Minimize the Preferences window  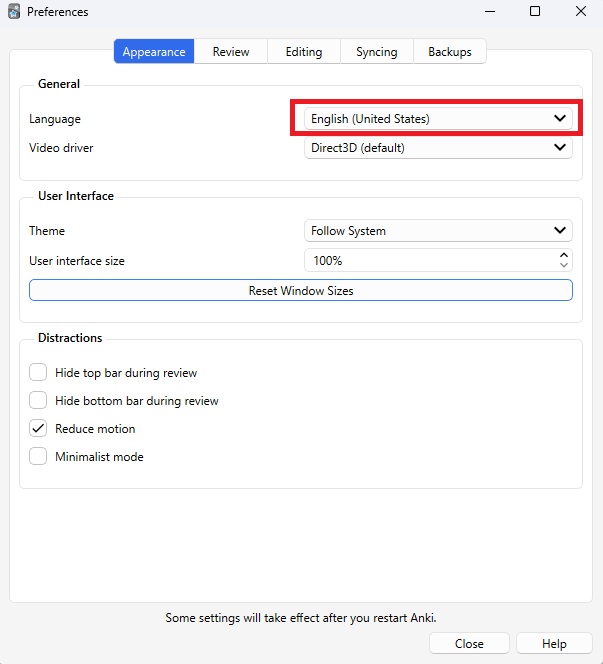(x=489, y=12)
